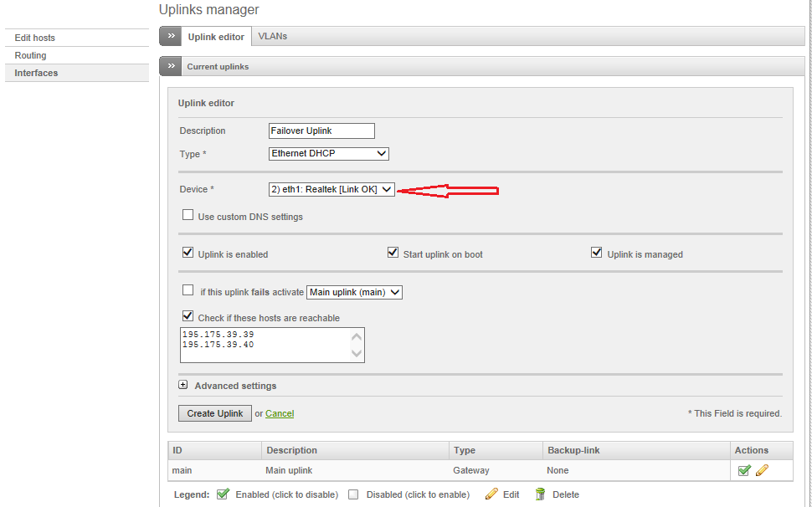The height and width of the screenshot is (507, 812).
Task: Click the Delete trash icon in legend
Action: (x=541, y=494)
